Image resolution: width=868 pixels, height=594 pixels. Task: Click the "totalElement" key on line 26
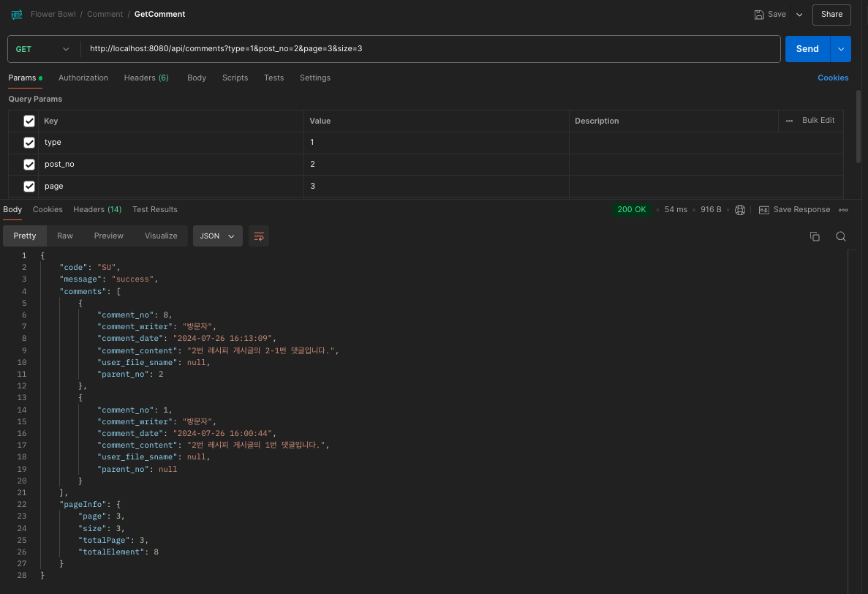click(110, 552)
